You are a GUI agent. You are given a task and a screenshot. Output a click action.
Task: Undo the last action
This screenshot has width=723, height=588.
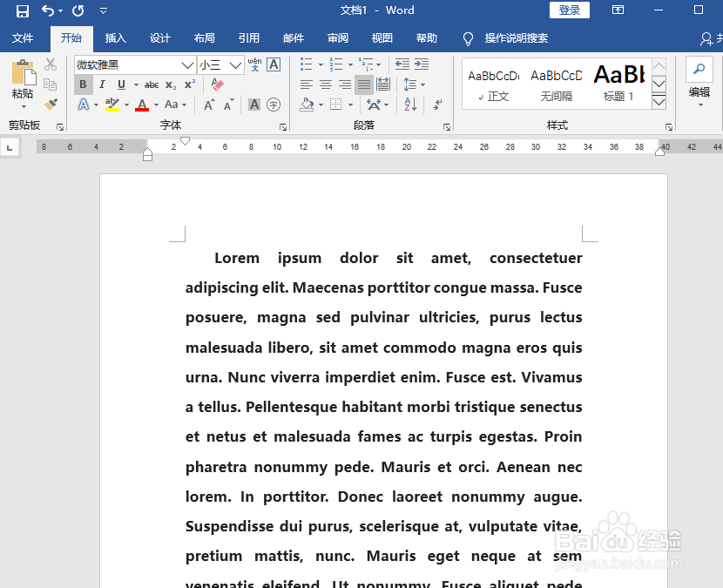[x=48, y=10]
